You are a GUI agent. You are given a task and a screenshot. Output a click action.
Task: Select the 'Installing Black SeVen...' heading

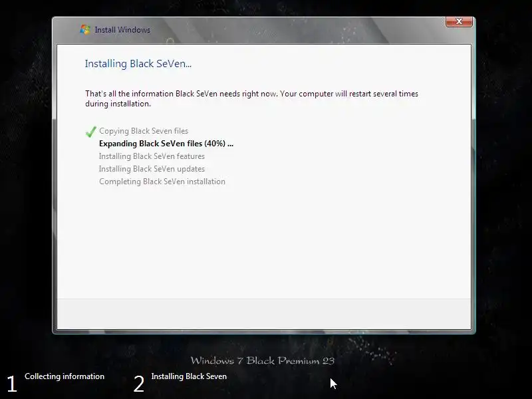tap(138, 64)
